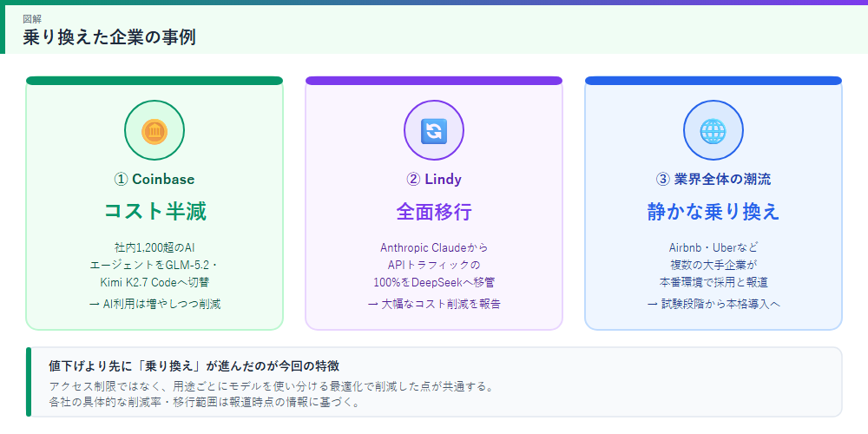The height and width of the screenshot is (434, 868).
Task: Click the line 100%をDeepSeekへ移管
Action: (x=433, y=282)
